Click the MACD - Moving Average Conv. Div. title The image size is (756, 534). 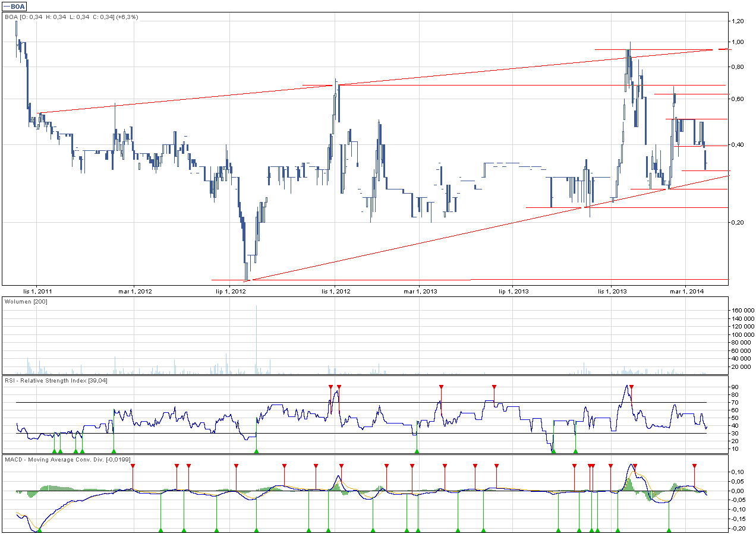click(68, 460)
